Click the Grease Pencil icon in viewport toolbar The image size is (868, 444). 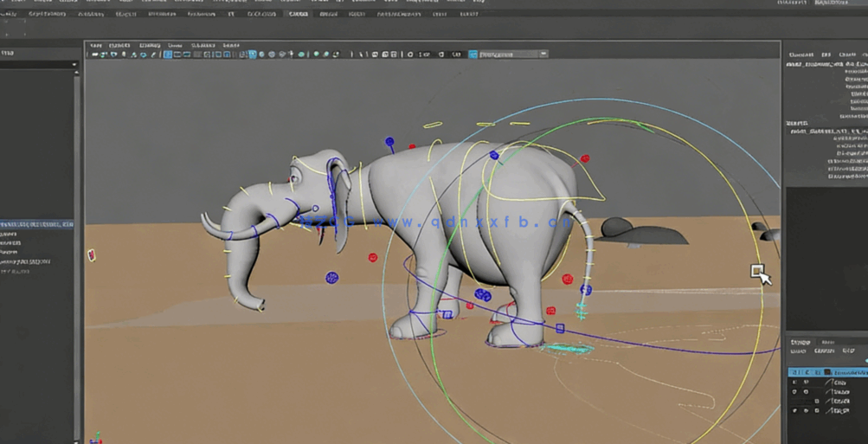coord(153,55)
